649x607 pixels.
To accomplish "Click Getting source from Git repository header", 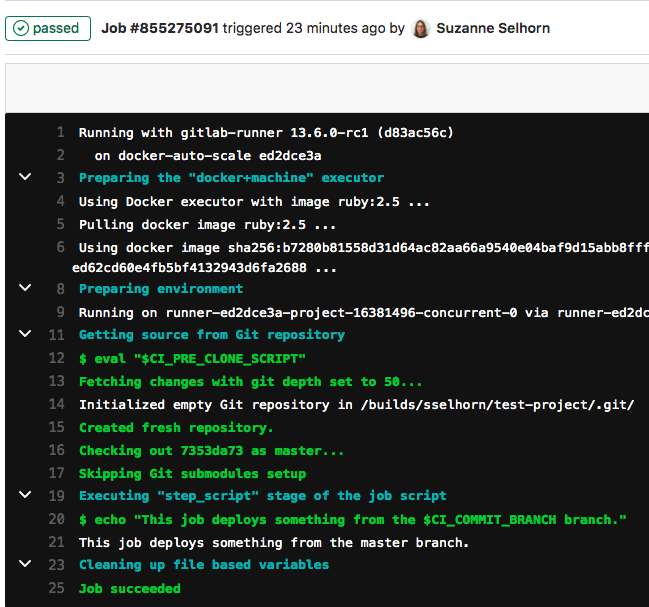I will 212,335.
